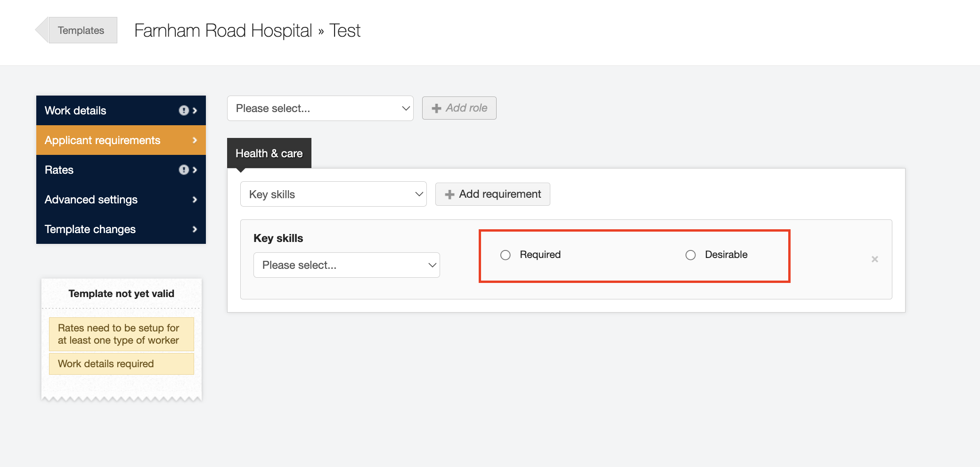Click the Work details required notice
This screenshot has height=467, width=980.
pyautogui.click(x=122, y=364)
